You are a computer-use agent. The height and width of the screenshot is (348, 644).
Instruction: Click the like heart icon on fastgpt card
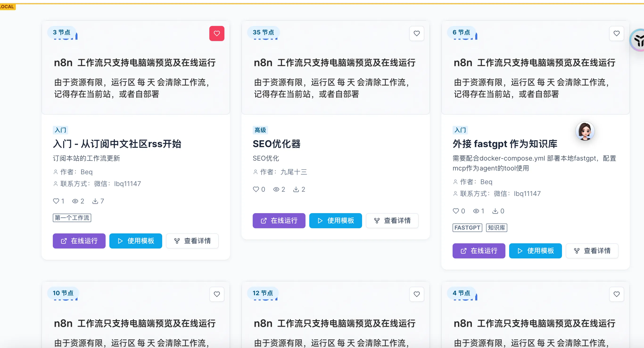[x=456, y=211]
